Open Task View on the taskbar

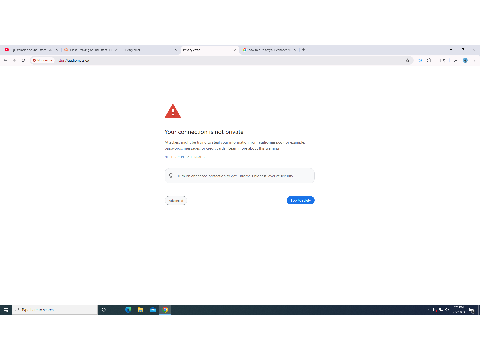click(x=104, y=310)
